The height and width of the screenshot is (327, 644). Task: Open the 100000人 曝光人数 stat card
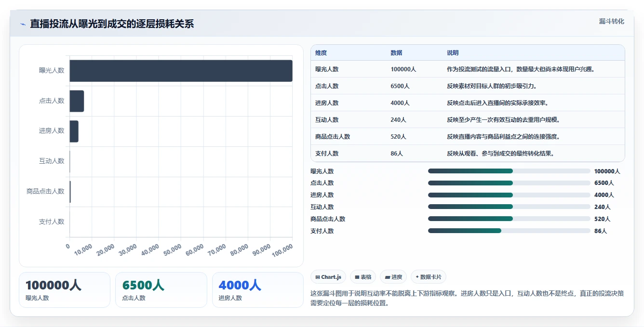(x=65, y=290)
